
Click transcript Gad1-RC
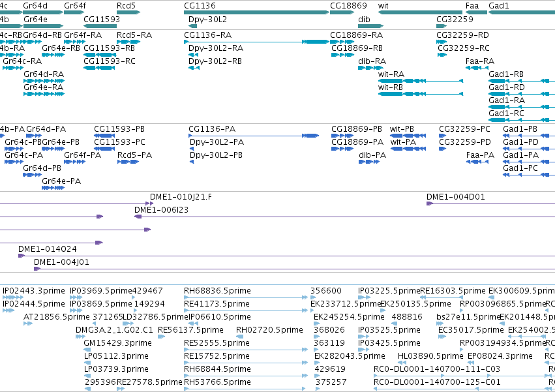(522, 121)
